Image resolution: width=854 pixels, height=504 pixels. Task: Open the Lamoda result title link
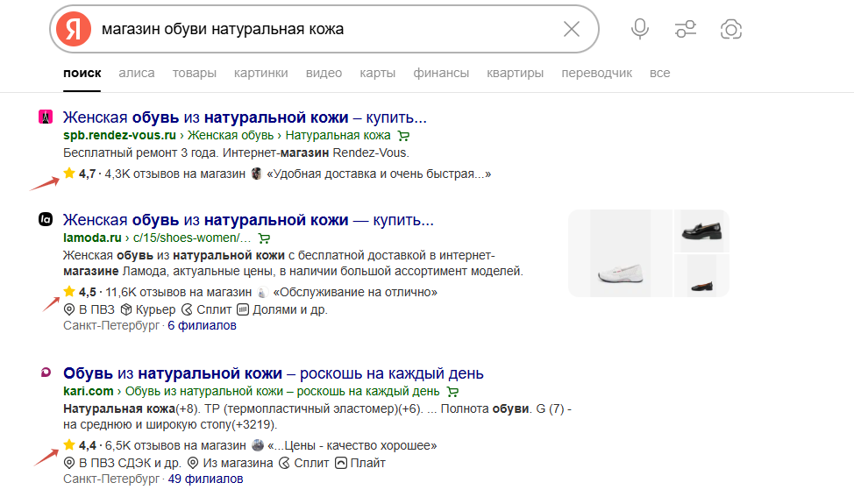pyautogui.click(x=248, y=219)
